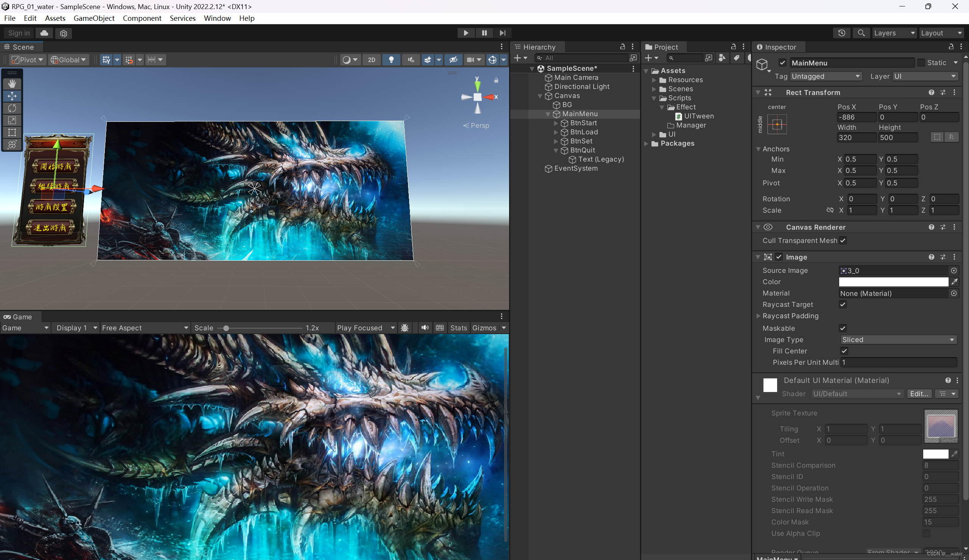
Task: Open the Layout dropdown
Action: [941, 33]
